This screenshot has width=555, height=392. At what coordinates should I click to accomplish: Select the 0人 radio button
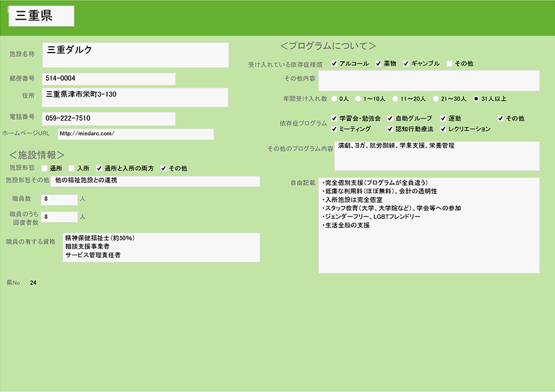335,98
